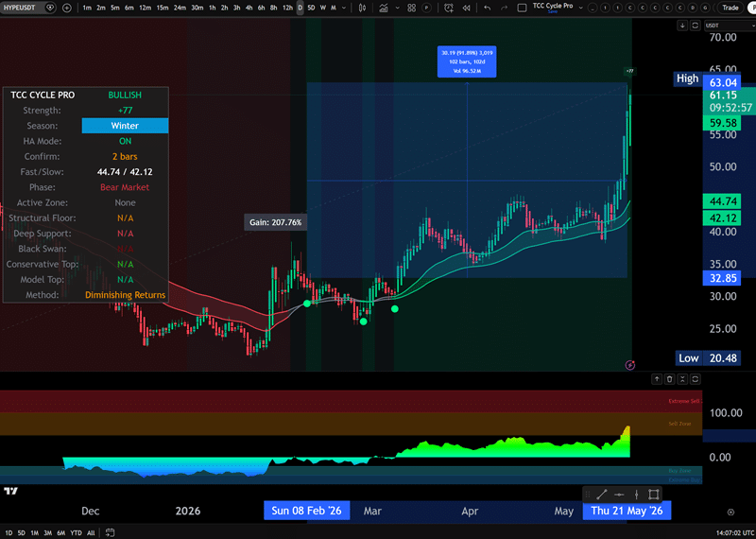Open the USDT currency dropdown
The image size is (756, 539).
729,26
